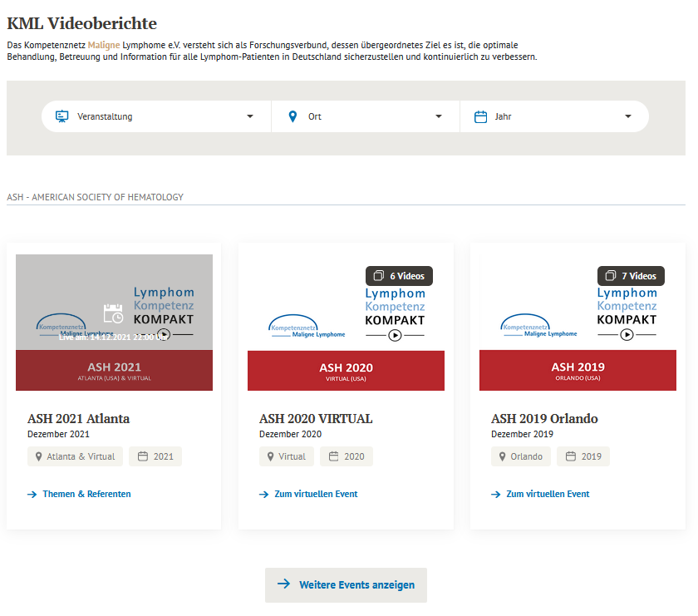Image resolution: width=698 pixels, height=616 pixels.
Task: Expand the Ort filter dropdown
Action: (366, 116)
